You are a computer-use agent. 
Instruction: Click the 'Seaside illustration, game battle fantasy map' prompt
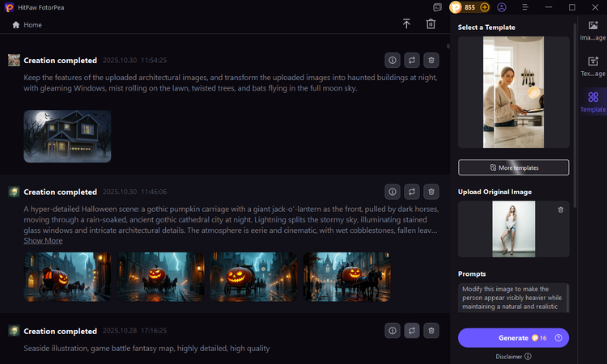tap(146, 348)
